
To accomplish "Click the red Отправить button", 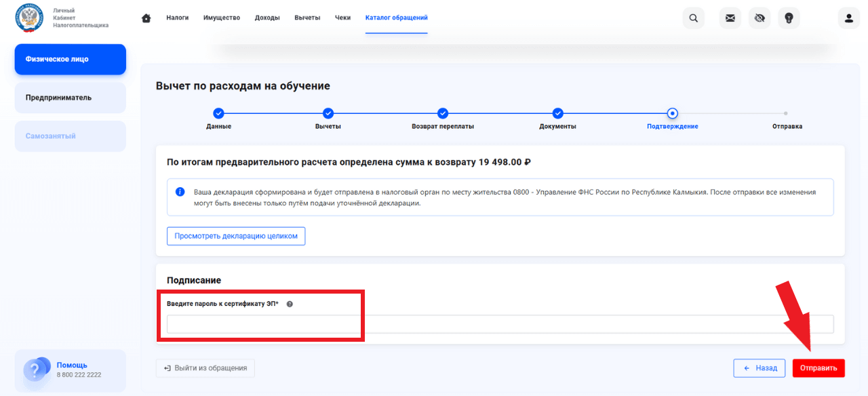I will point(818,368).
